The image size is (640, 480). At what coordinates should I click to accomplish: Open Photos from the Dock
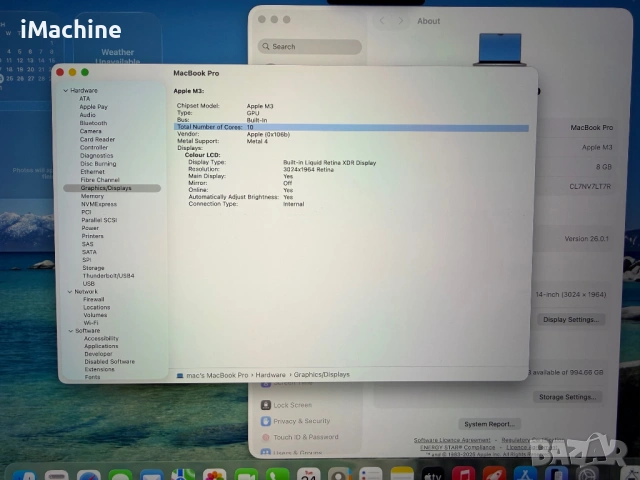pos(214,476)
